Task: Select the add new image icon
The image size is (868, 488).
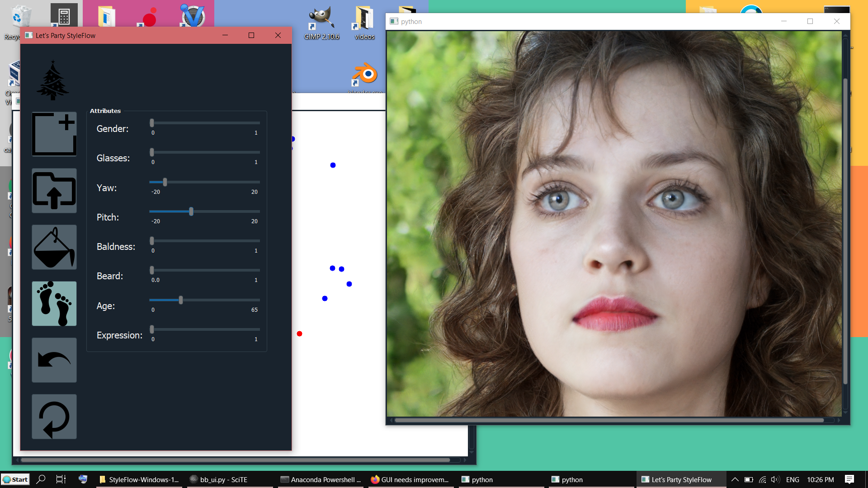Action: point(54,134)
